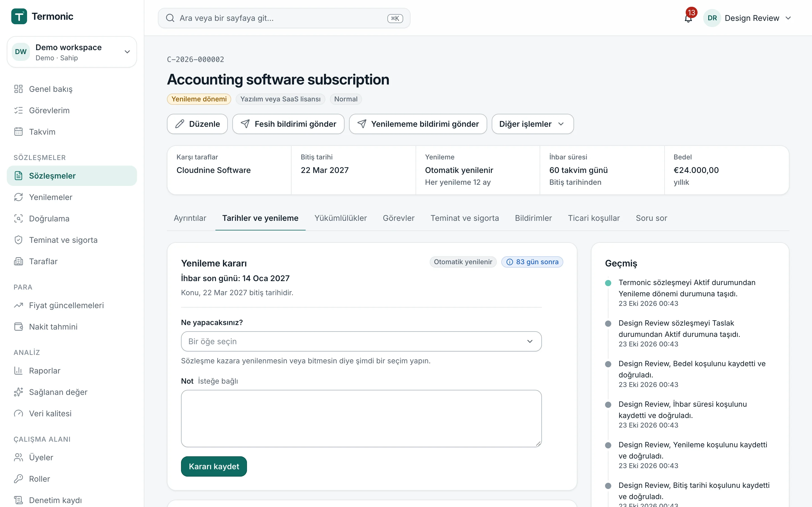This screenshot has width=812, height=507.
Task: Switch to the Ticari koşullar tab
Action: point(593,218)
